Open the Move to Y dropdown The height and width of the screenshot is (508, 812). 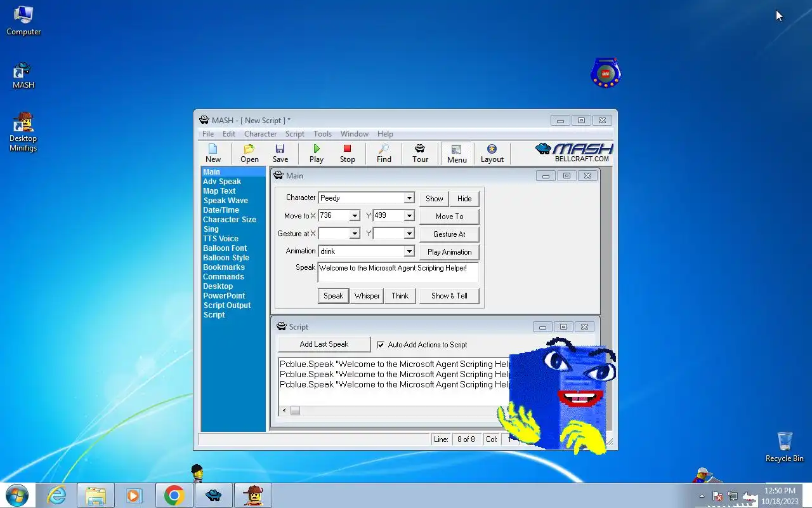point(409,216)
